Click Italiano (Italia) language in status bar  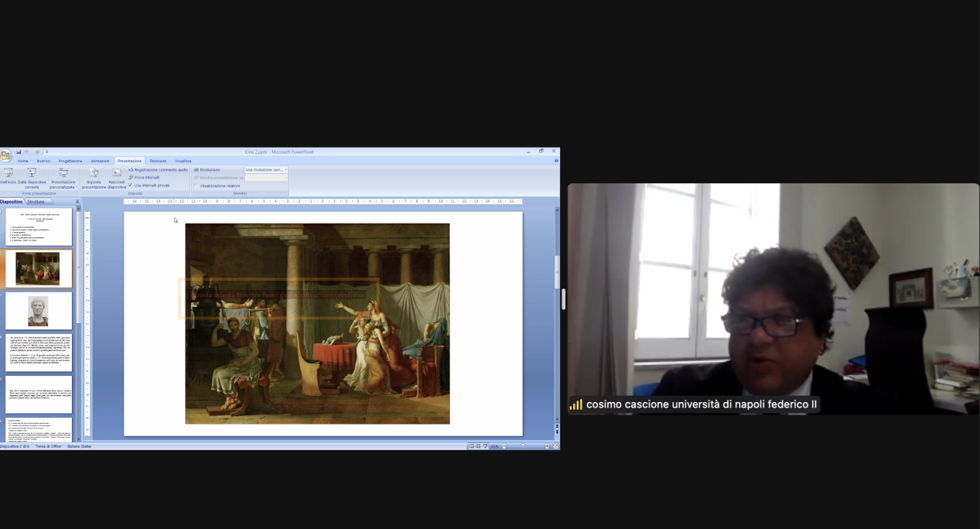[x=79, y=446]
